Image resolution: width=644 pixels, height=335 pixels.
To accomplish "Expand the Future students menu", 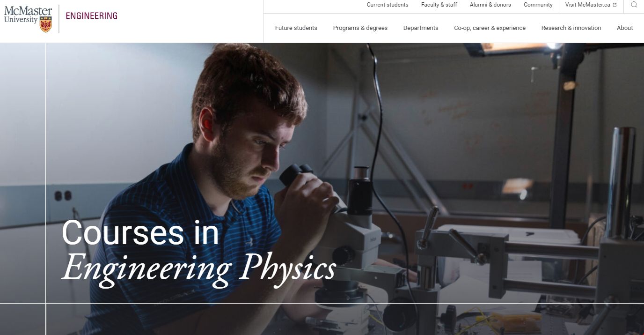I will pos(296,28).
